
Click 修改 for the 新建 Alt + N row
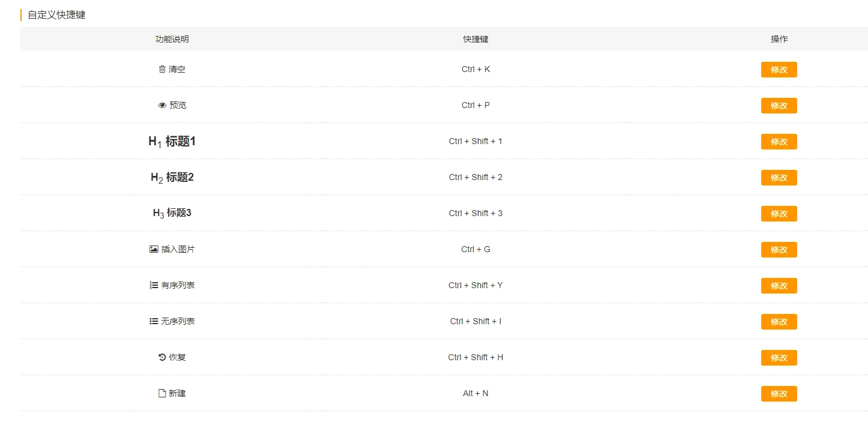point(779,394)
